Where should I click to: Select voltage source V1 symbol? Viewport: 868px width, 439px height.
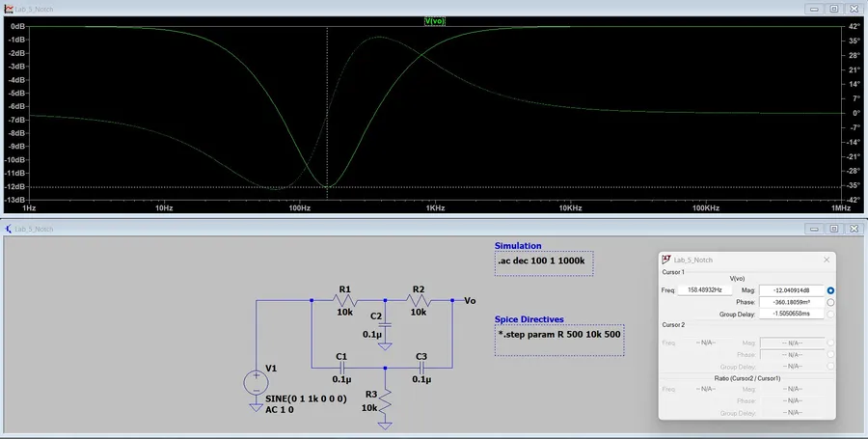coord(257,382)
